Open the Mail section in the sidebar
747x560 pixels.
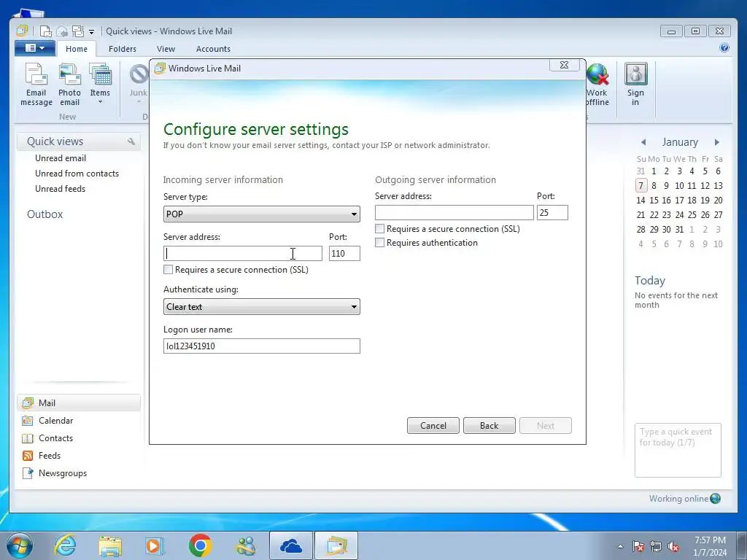(79, 402)
